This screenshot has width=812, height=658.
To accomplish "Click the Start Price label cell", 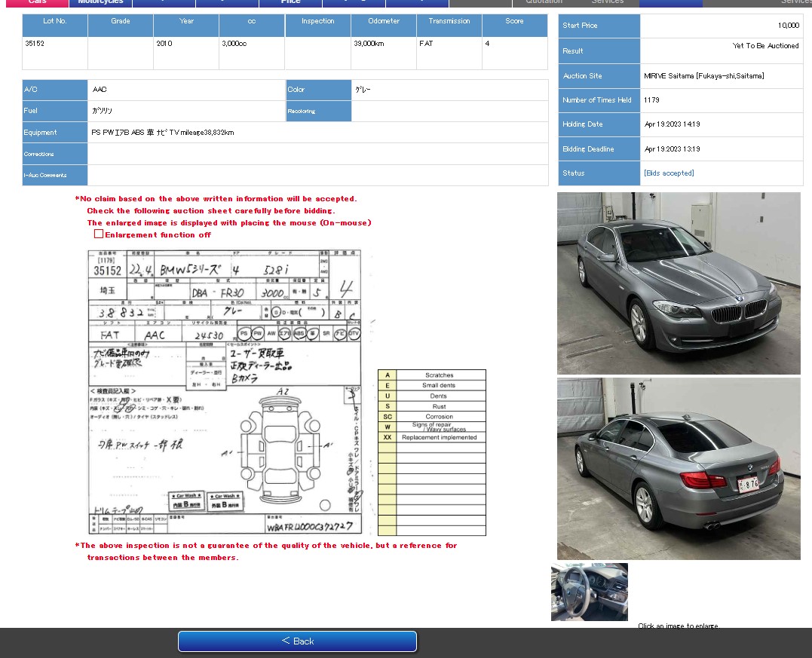I will (x=599, y=26).
